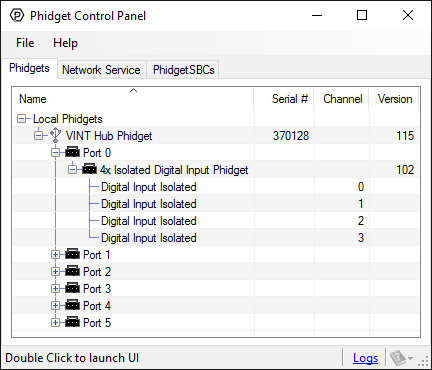Expand the Port 5 node
432x370 pixels.
[55, 323]
